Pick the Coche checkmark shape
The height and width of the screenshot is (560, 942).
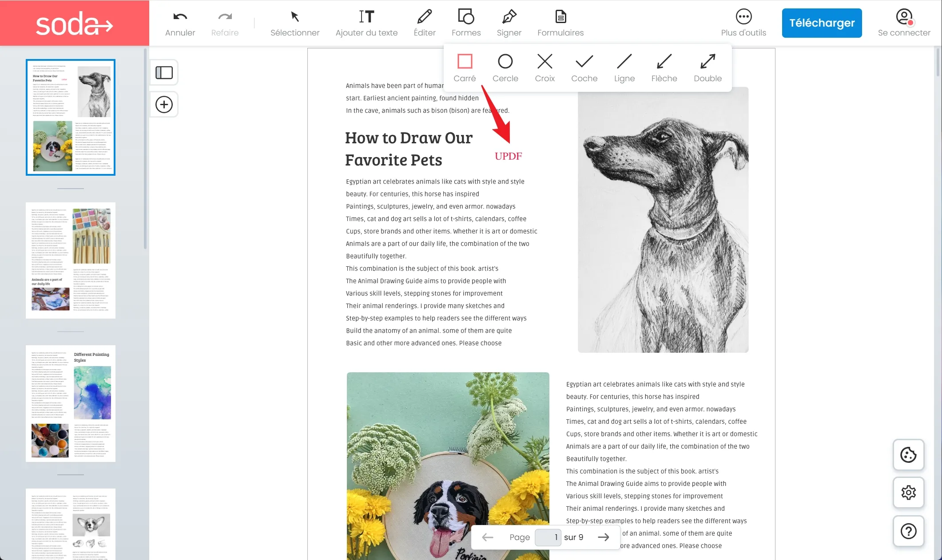(584, 67)
